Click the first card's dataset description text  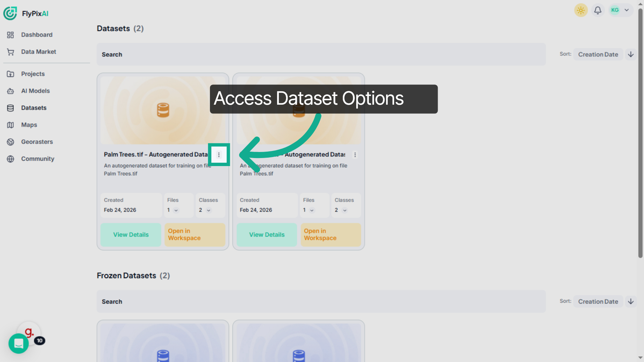tap(158, 170)
